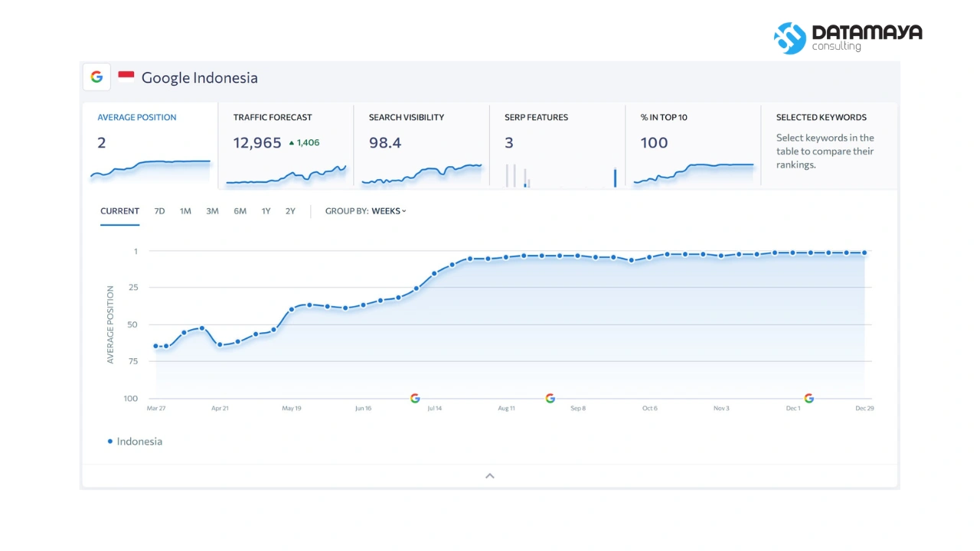Select the Average Position metric card
Viewport: 980px width, 551px height.
pos(150,145)
